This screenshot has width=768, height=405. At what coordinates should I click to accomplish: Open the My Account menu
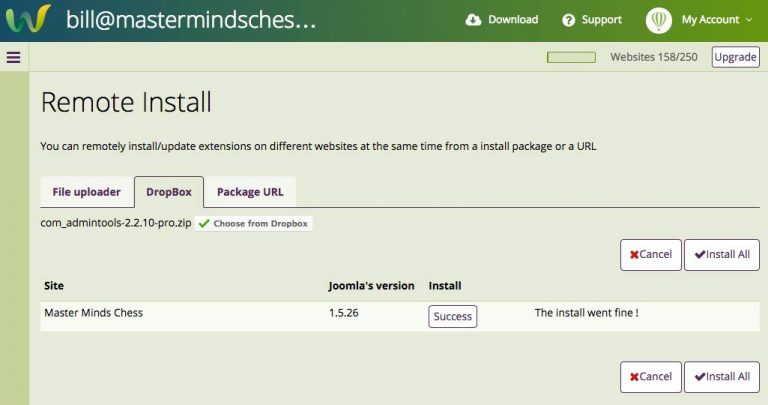pyautogui.click(x=710, y=20)
